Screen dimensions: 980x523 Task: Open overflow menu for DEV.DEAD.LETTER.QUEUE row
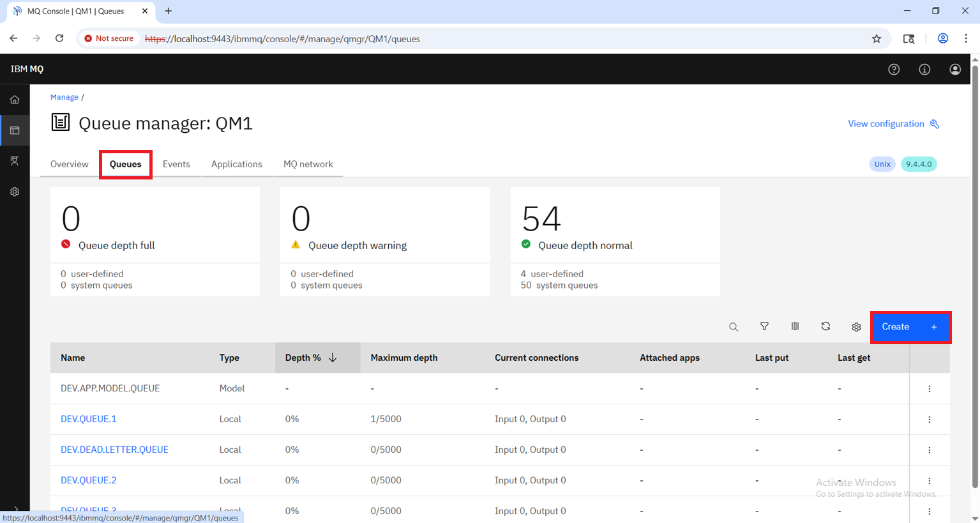930,450
